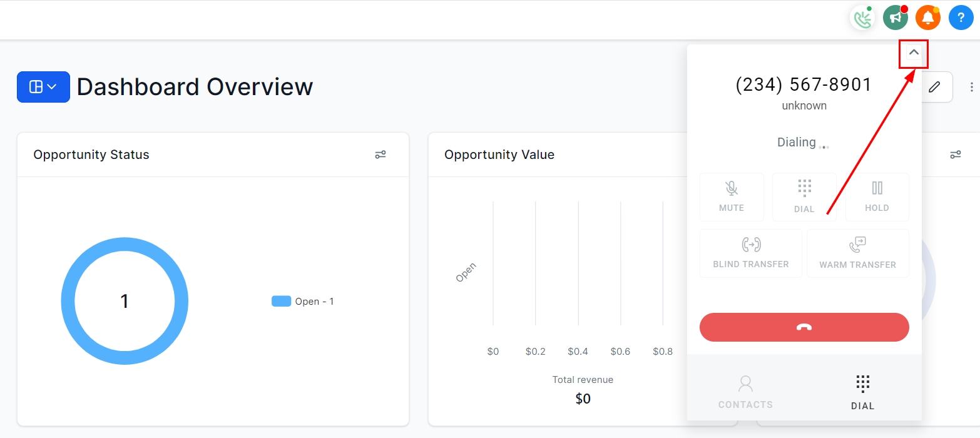The height and width of the screenshot is (438, 980).
Task: Open the far-right widget filter icon
Action: tap(955, 155)
